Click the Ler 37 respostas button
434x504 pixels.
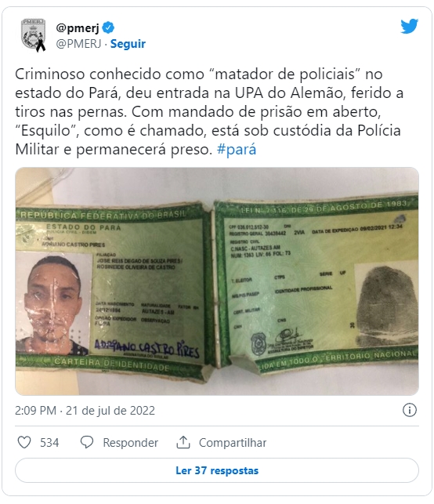217,470
